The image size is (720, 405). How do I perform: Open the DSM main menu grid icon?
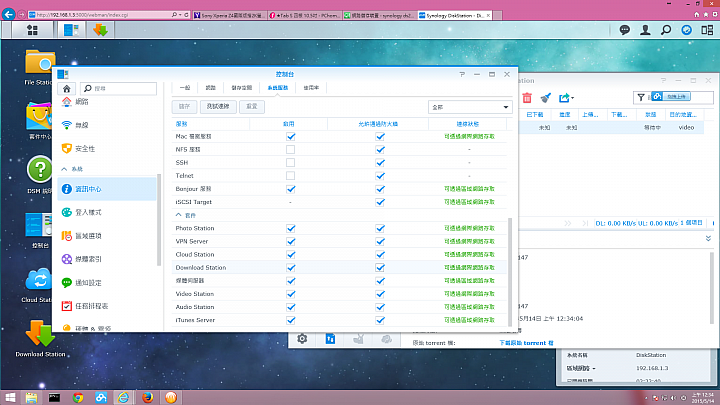(33, 30)
